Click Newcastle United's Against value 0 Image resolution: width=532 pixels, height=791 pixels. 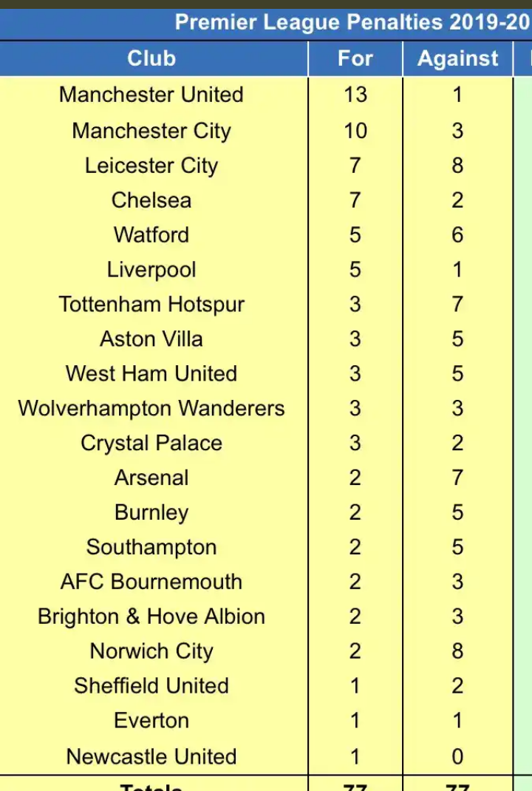pyautogui.click(x=457, y=757)
